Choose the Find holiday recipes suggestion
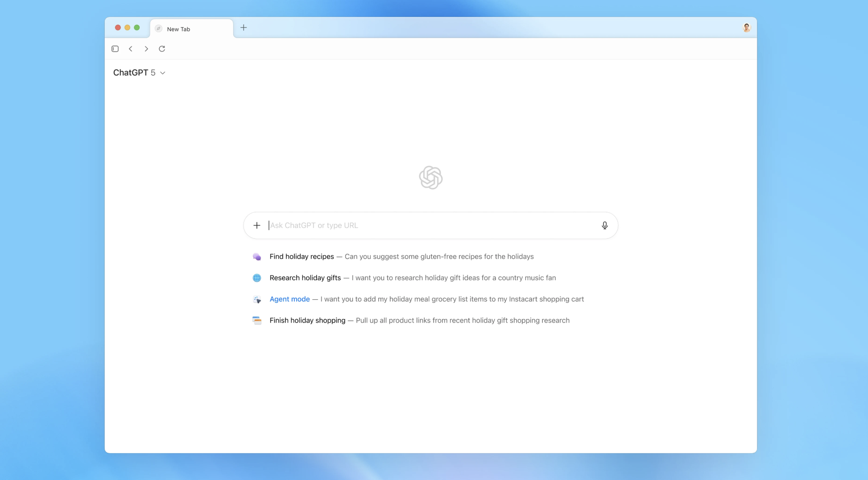This screenshot has height=480, width=868. (x=302, y=257)
